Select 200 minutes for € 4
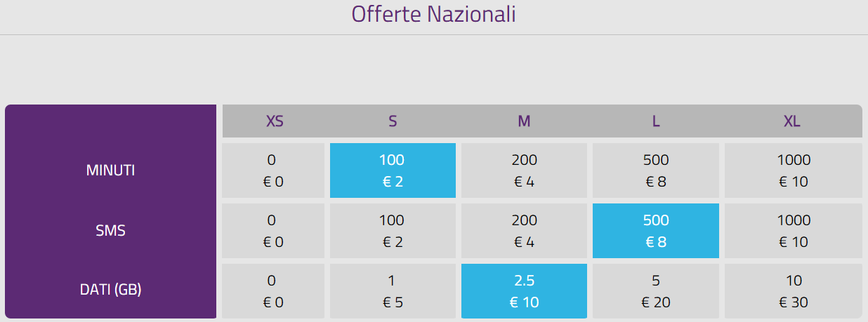The height and width of the screenshot is (322, 868). (x=524, y=170)
